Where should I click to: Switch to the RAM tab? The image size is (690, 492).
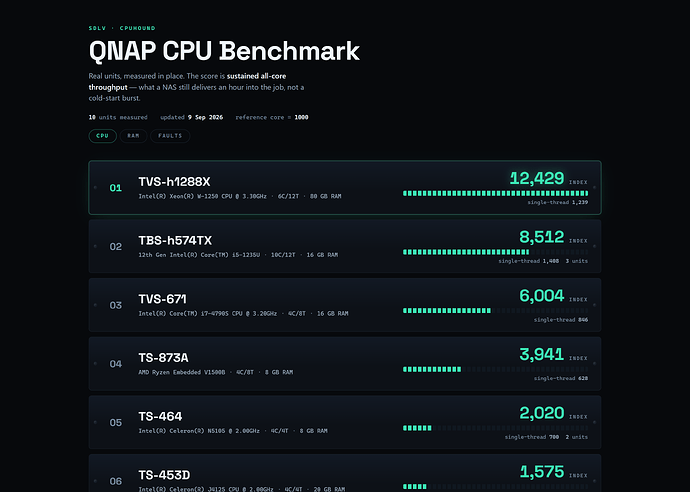[133, 136]
